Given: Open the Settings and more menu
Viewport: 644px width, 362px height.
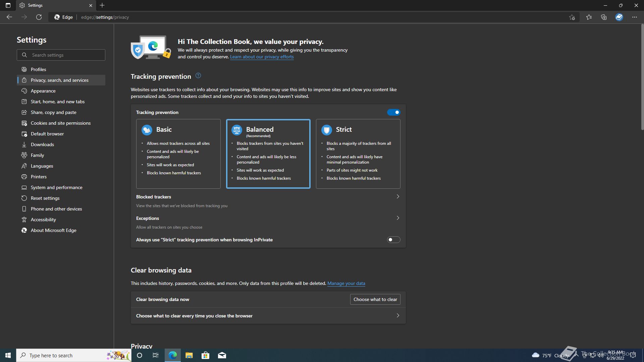Looking at the screenshot, I should pos(635,17).
